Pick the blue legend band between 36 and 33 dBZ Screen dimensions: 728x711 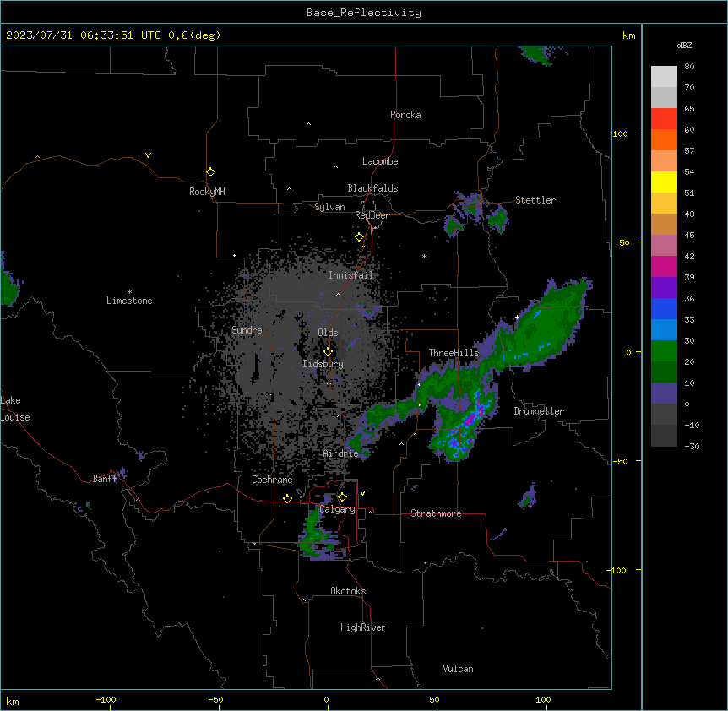(x=664, y=308)
